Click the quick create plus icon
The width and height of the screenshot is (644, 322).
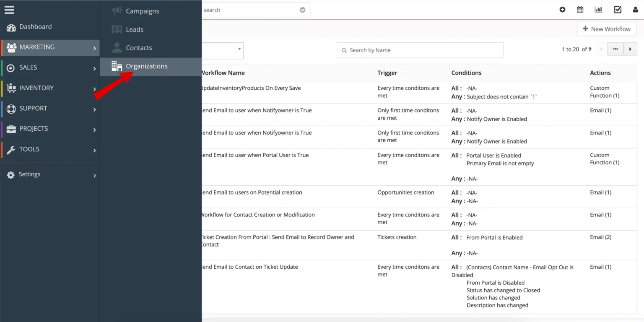562,9
